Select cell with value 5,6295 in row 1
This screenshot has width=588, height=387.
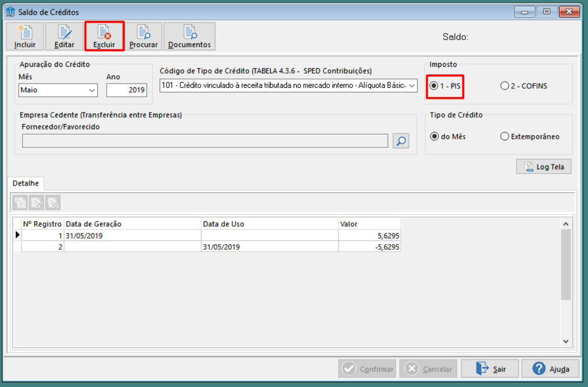coord(370,236)
